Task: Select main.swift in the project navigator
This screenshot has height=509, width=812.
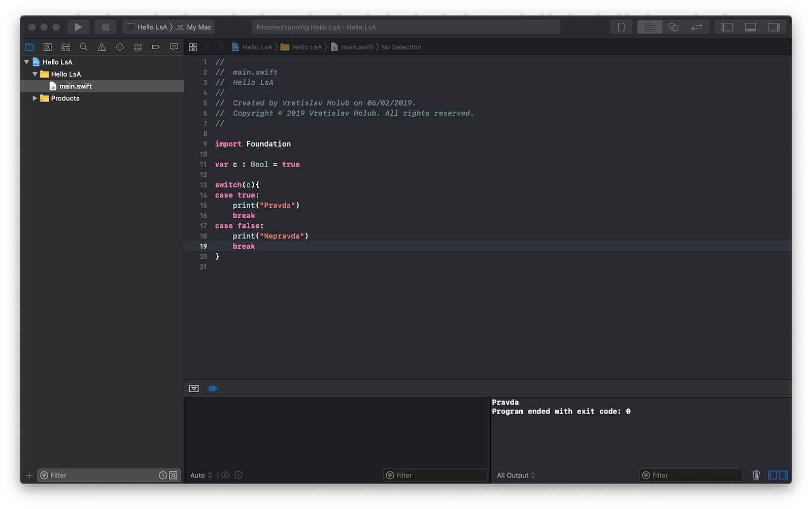Action: (x=75, y=86)
